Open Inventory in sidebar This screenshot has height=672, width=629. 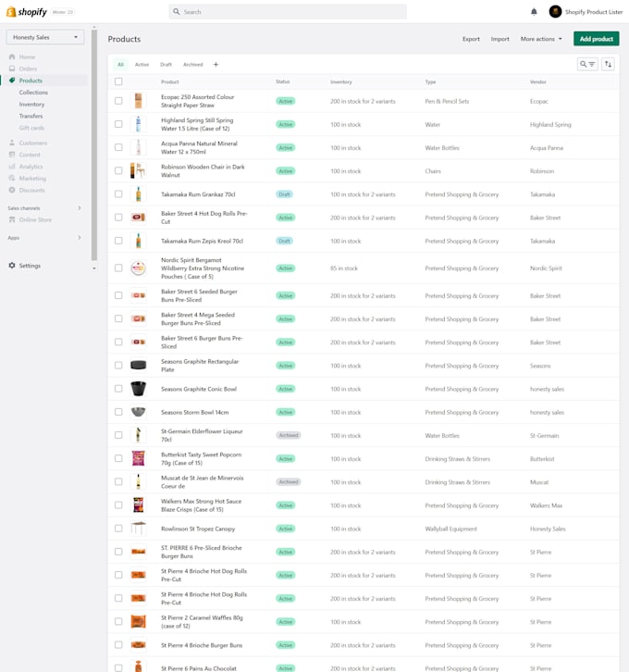[31, 105]
